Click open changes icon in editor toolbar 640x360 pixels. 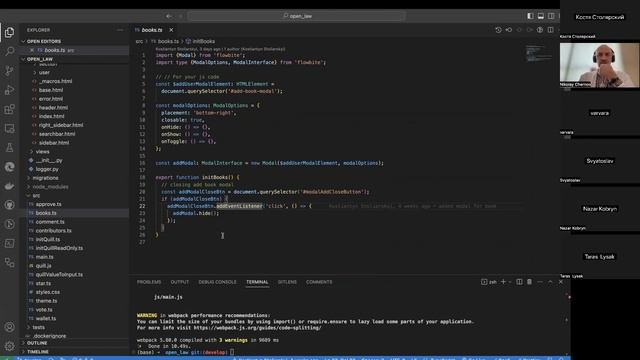click(x=509, y=30)
